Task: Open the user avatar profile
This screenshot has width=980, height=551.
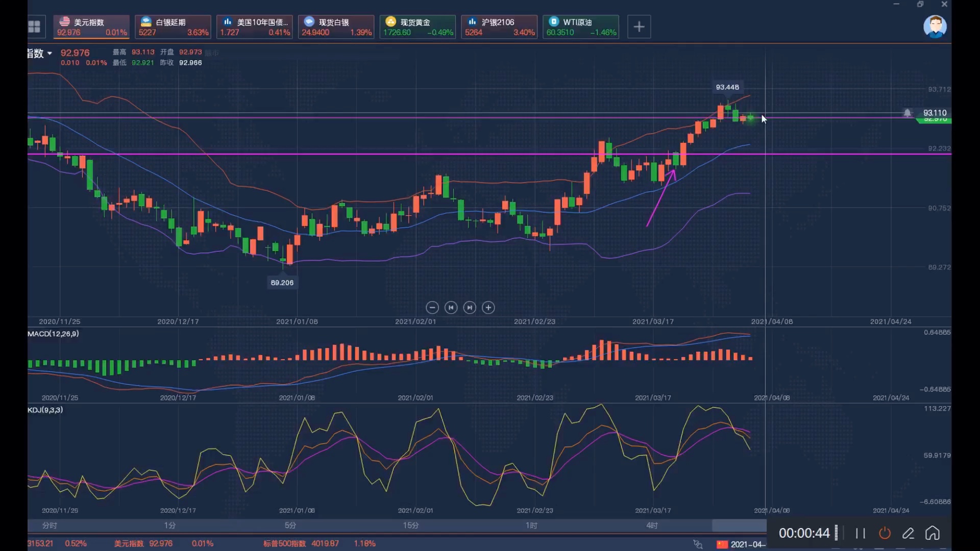Action: pyautogui.click(x=935, y=27)
